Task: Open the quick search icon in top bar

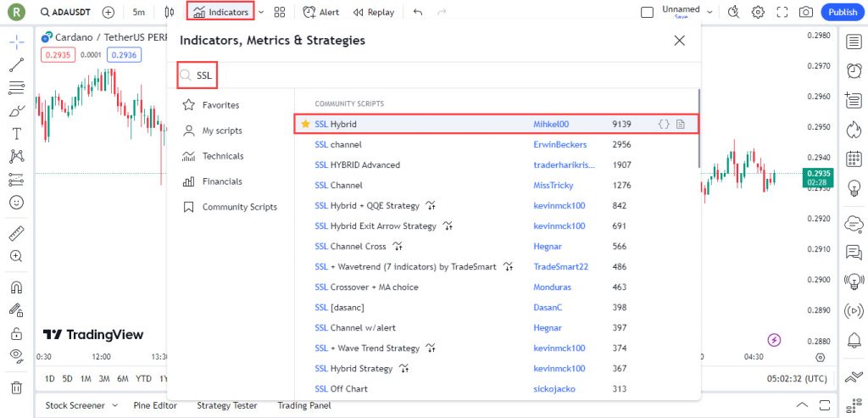Action: (733, 12)
